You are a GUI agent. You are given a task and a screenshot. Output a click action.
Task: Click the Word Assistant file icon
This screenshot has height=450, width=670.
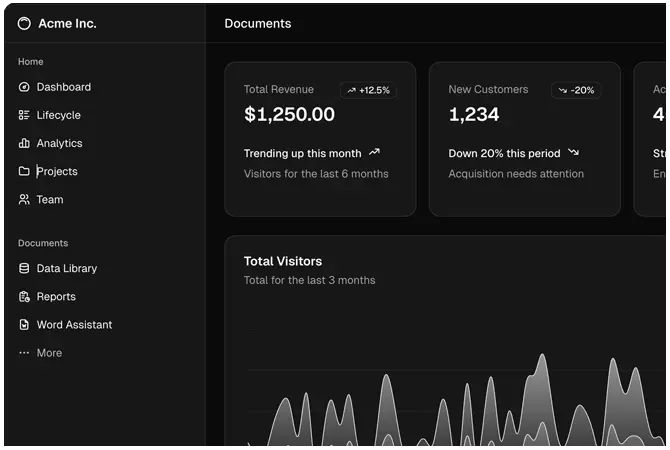click(x=24, y=324)
